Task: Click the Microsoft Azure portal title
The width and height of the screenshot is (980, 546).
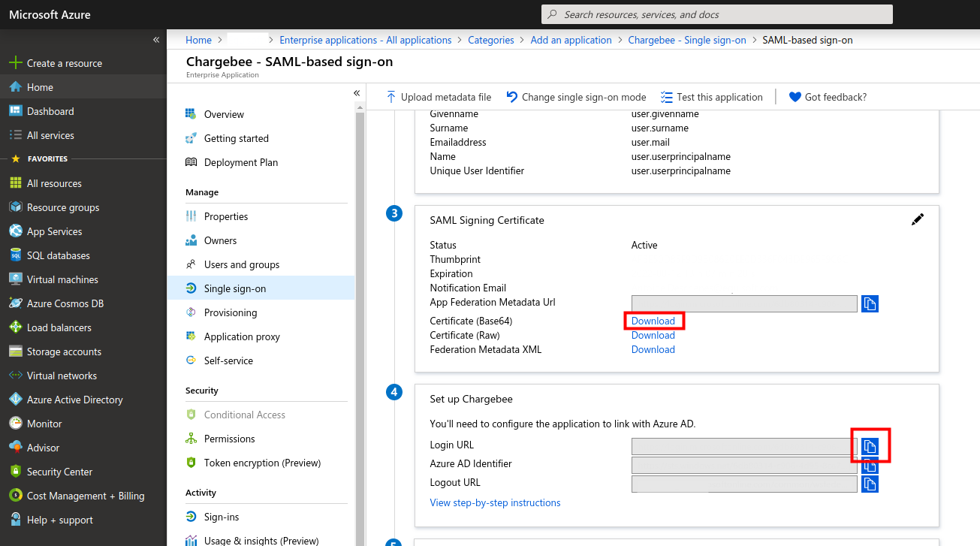Action: pos(49,14)
